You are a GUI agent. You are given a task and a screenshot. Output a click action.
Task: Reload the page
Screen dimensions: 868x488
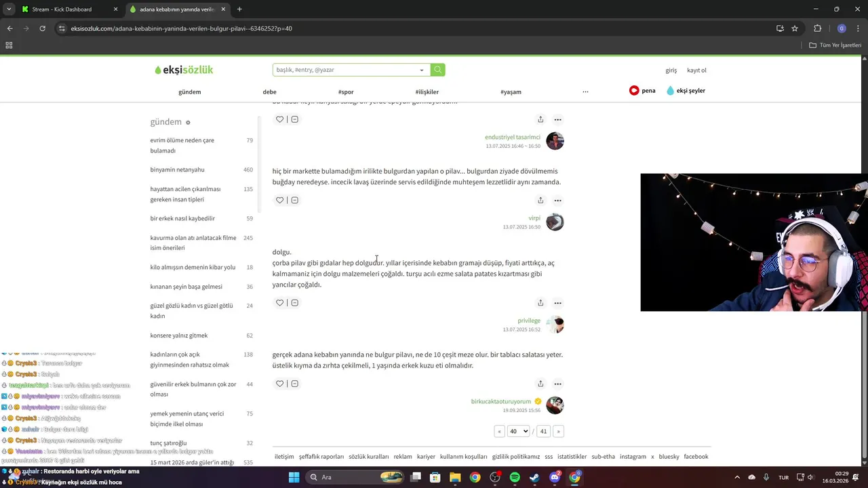42,28
